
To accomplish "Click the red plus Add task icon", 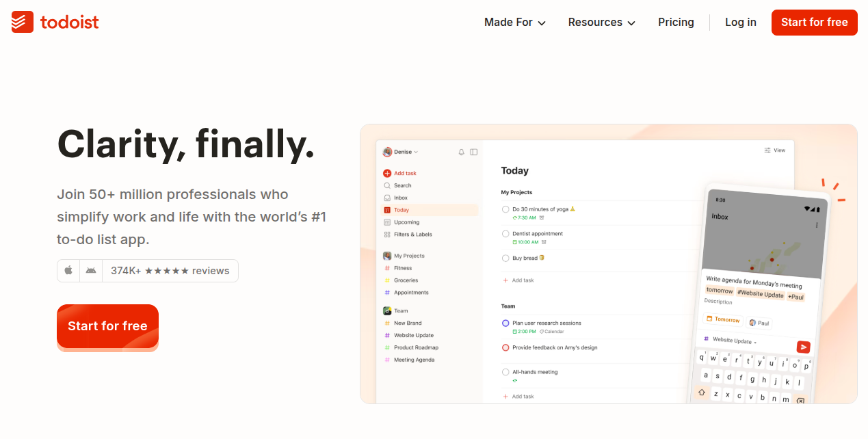I will (x=387, y=173).
